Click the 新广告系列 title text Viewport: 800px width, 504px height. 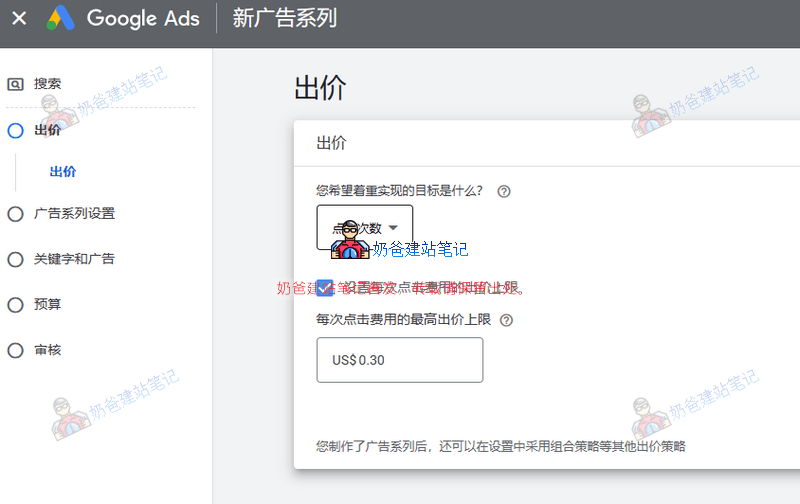pos(285,18)
